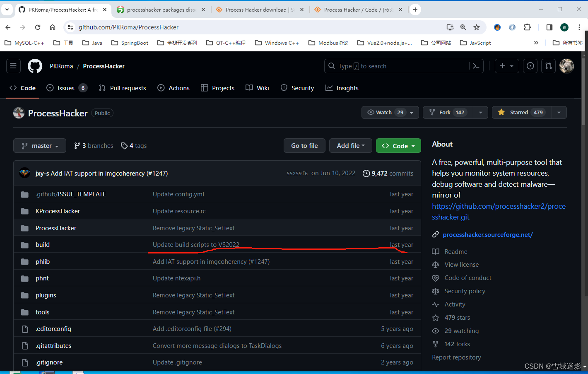Image resolution: width=588 pixels, height=374 pixels.
Task: Open the .gitignore file
Action: click(49, 362)
